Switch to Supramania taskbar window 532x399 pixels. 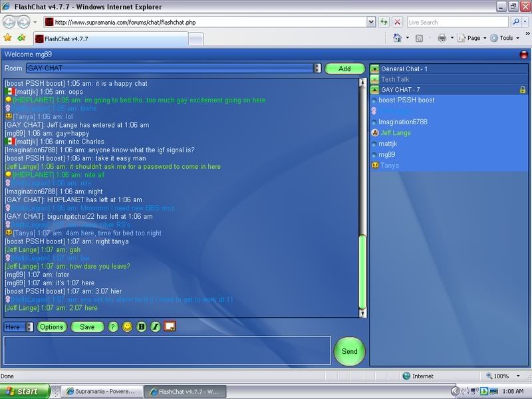point(101,391)
